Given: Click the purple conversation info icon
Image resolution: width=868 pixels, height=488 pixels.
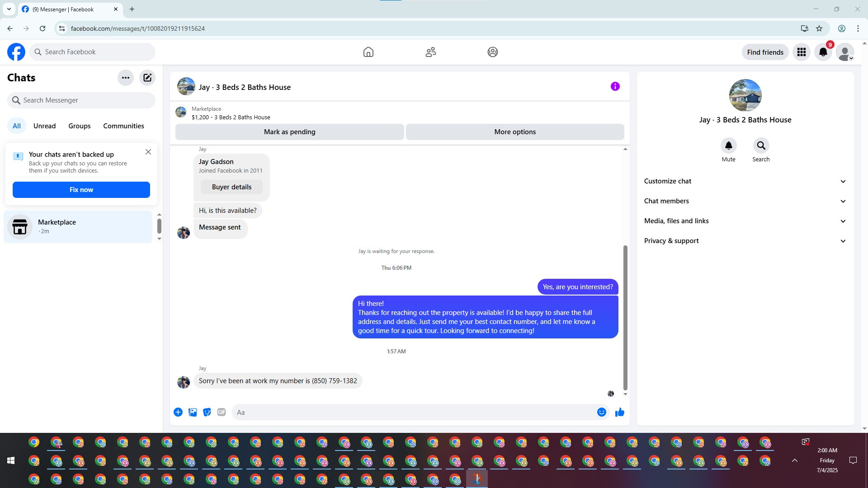Looking at the screenshot, I should point(615,86).
